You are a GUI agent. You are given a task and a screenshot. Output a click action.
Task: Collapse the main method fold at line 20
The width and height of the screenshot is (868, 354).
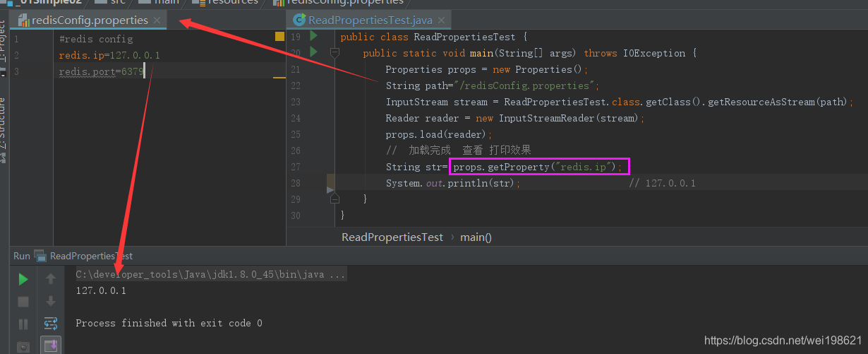coord(334,53)
